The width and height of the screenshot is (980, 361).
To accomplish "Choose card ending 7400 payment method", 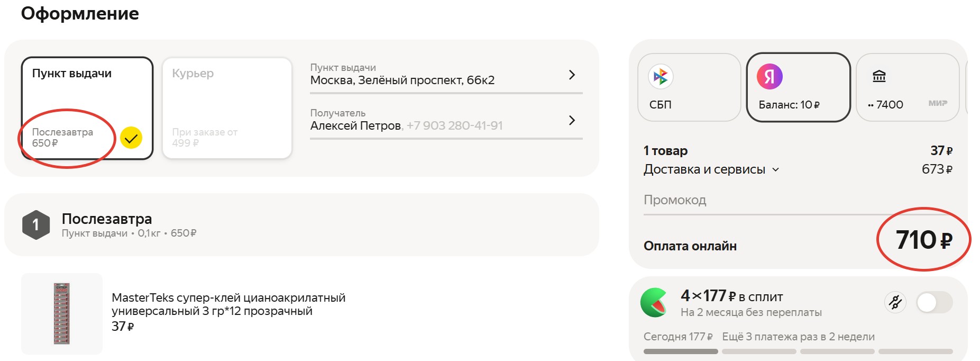I will coord(908,87).
